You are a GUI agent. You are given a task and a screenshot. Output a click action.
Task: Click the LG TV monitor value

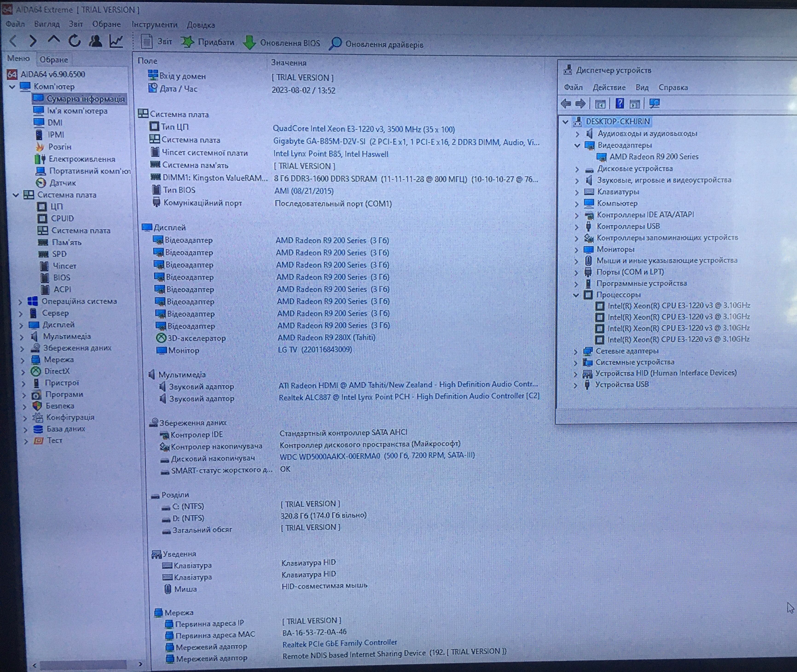click(x=315, y=349)
